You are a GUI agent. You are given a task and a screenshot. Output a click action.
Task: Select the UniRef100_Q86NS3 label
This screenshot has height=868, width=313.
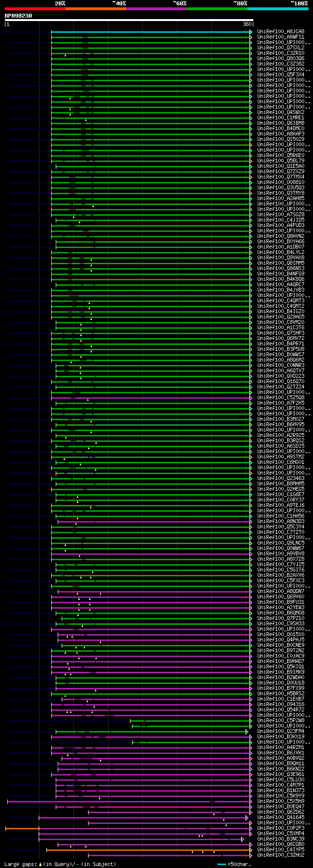(x=281, y=269)
